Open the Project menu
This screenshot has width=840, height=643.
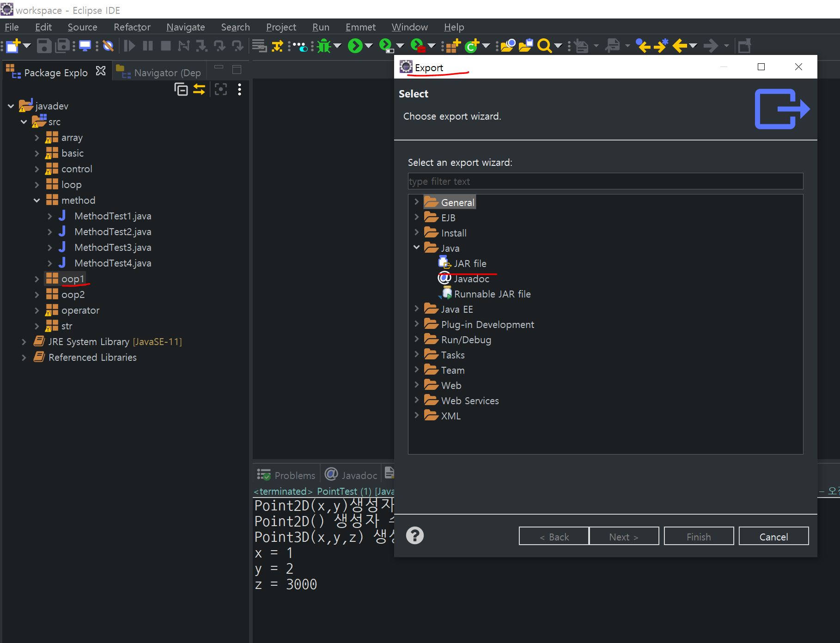click(x=281, y=27)
